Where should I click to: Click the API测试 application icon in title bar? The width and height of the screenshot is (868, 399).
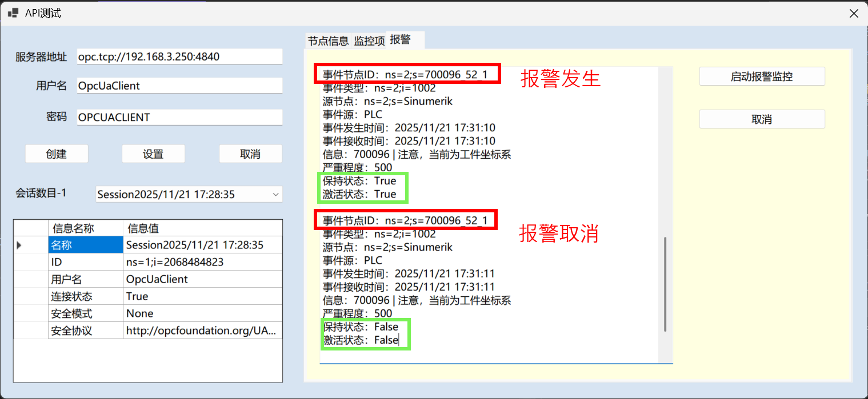click(12, 13)
